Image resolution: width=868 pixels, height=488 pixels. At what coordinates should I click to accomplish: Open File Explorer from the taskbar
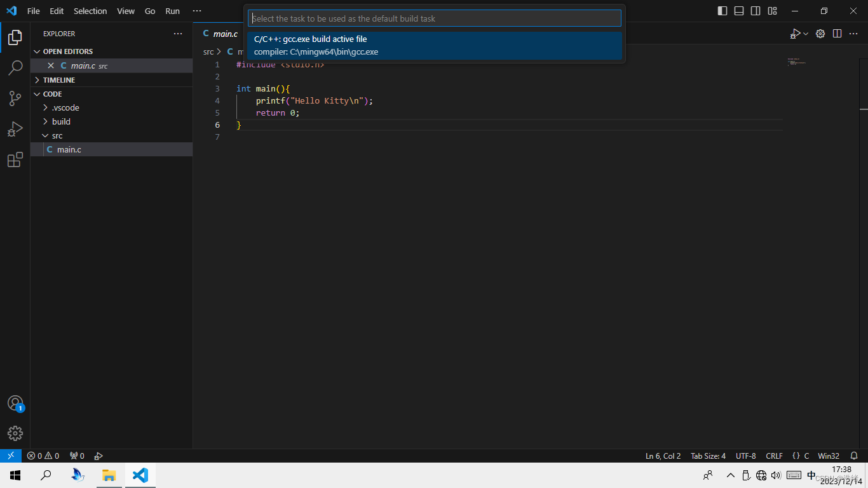click(109, 475)
